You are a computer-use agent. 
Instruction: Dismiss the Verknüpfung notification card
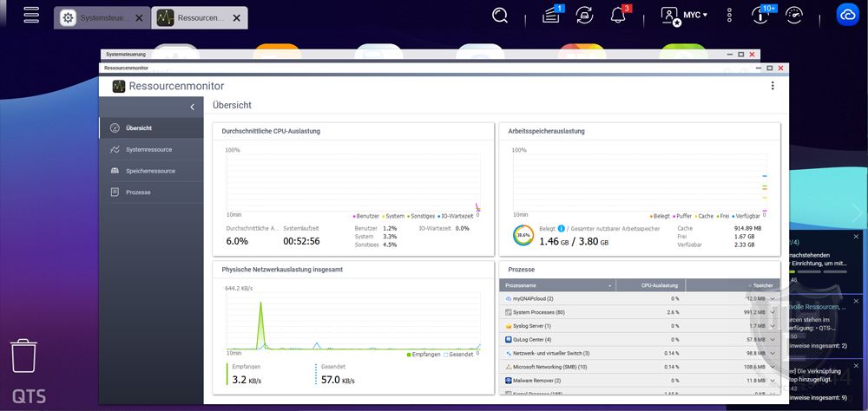tap(856, 366)
